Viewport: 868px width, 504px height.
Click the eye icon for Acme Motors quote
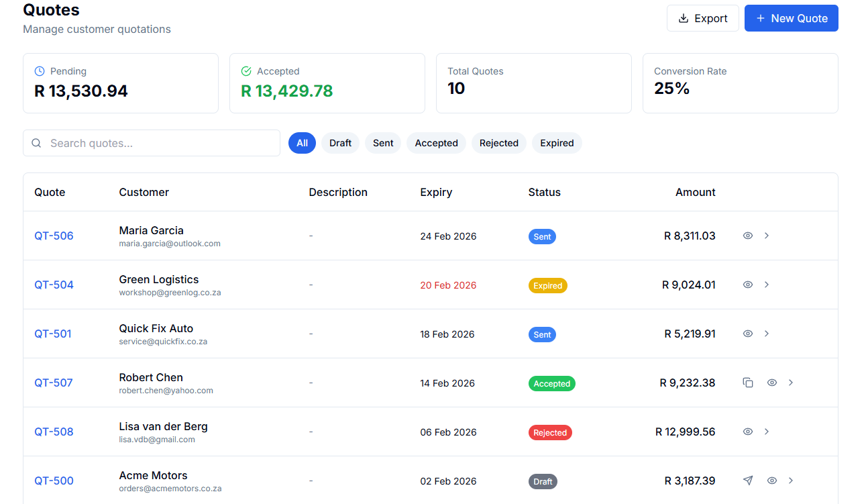772,481
